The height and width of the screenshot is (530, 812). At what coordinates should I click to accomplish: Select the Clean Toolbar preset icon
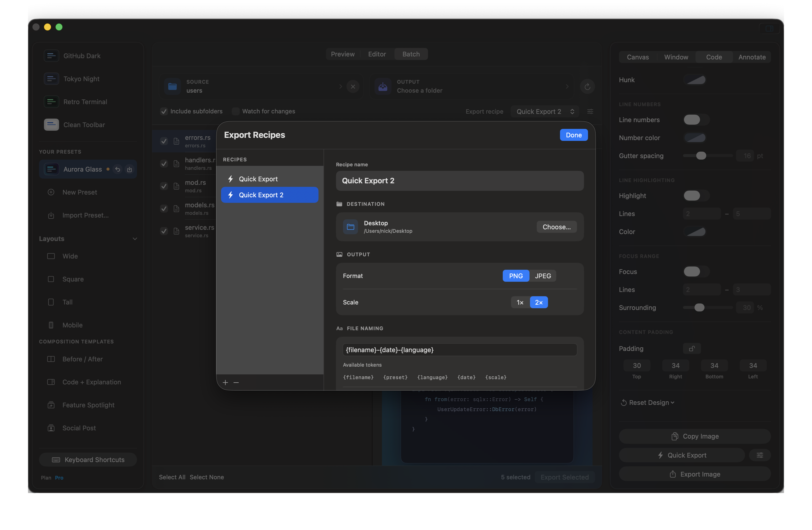(51, 125)
